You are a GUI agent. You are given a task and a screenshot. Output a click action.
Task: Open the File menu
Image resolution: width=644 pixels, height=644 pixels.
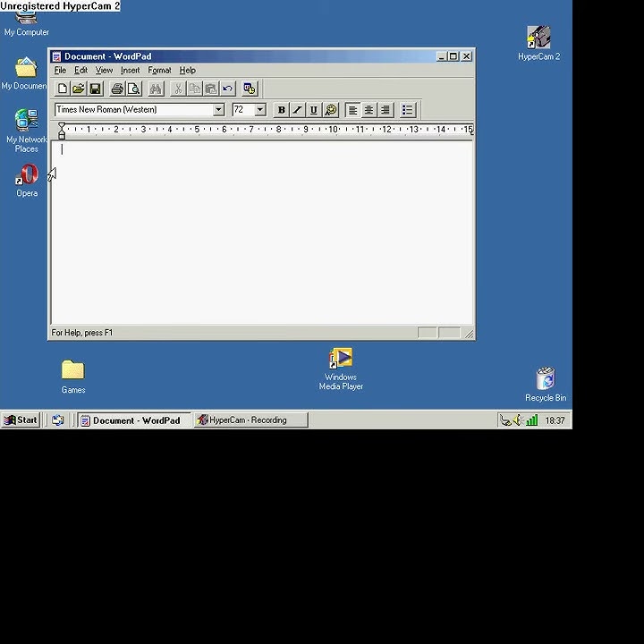pos(60,71)
